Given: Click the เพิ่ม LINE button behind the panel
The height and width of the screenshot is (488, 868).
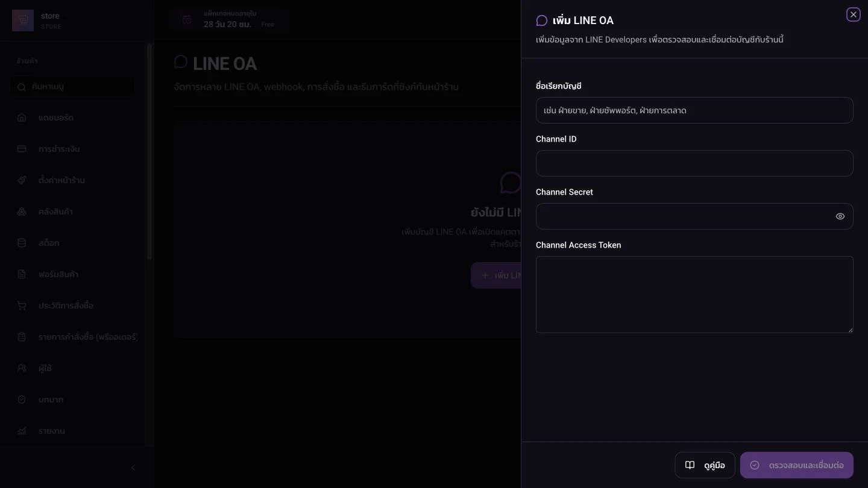Looking at the screenshot, I should click(495, 275).
